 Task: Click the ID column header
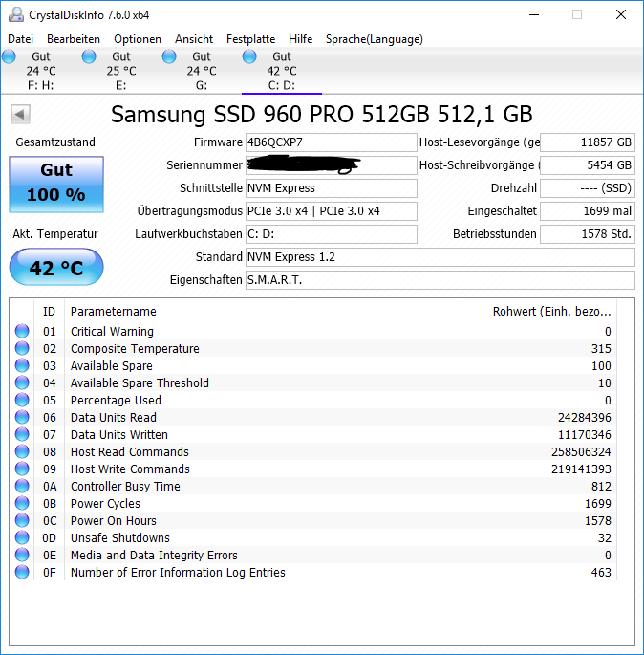click(50, 311)
